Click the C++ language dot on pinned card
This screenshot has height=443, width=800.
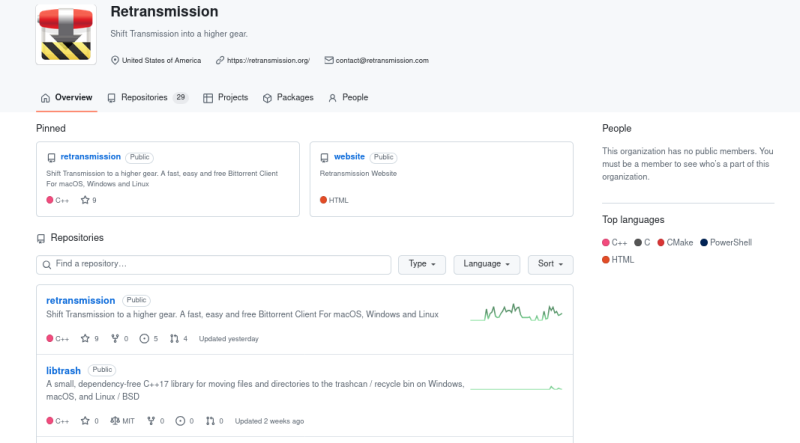pyautogui.click(x=49, y=200)
